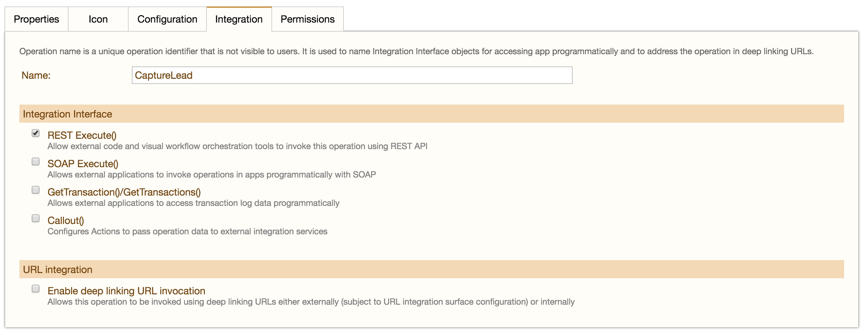Click the SOAP Execute() label

pyautogui.click(x=83, y=164)
